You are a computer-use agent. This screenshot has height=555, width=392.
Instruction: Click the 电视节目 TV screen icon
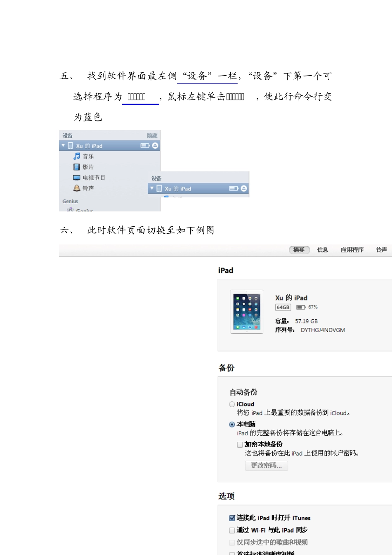(77, 178)
